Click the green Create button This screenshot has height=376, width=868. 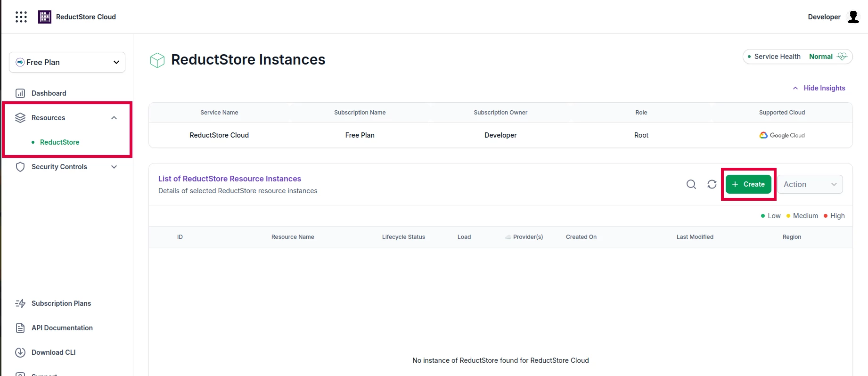click(x=748, y=184)
